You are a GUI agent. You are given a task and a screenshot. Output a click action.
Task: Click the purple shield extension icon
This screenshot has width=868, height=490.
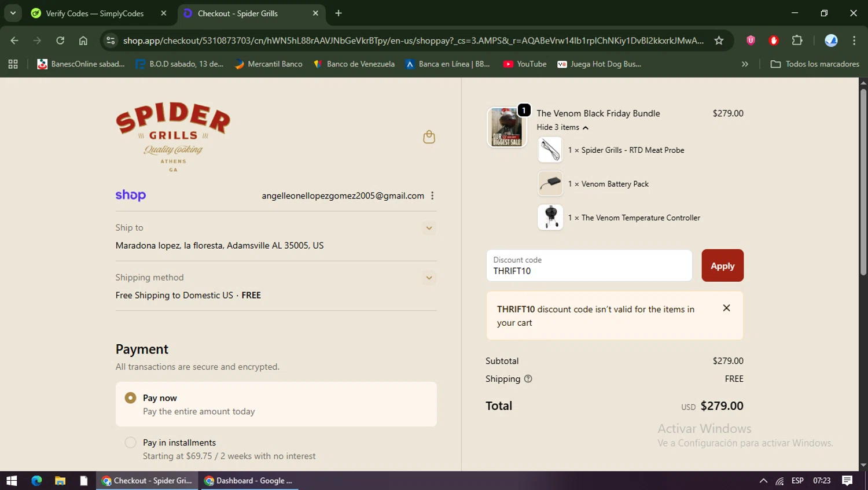tap(751, 40)
